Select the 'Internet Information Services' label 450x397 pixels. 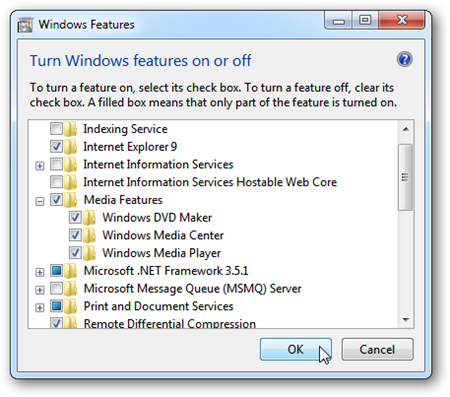[x=158, y=164]
